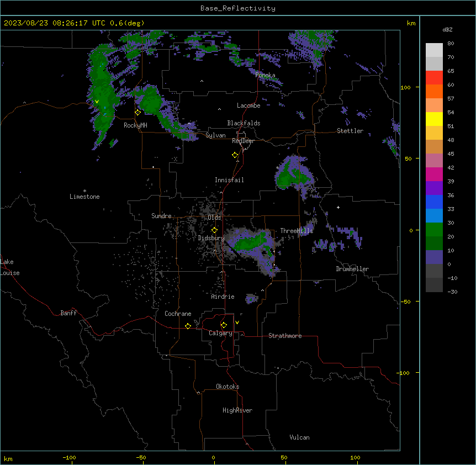Click the Okotoks town label

click(228, 387)
